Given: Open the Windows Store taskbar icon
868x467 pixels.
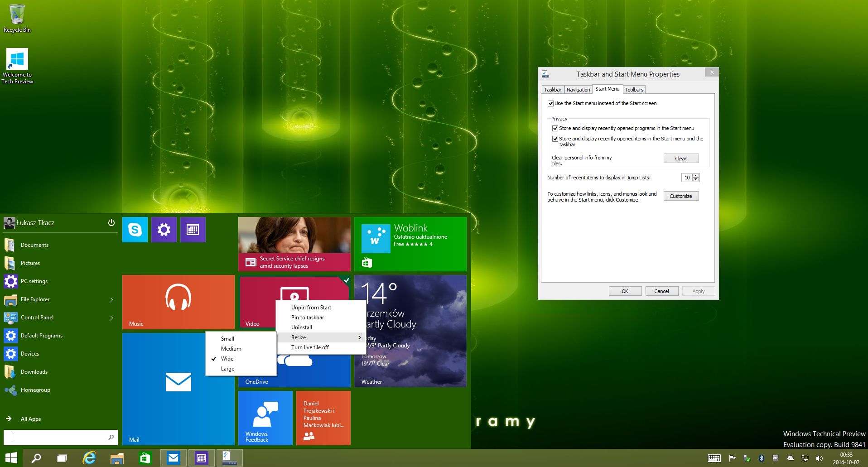Looking at the screenshot, I should (145, 458).
